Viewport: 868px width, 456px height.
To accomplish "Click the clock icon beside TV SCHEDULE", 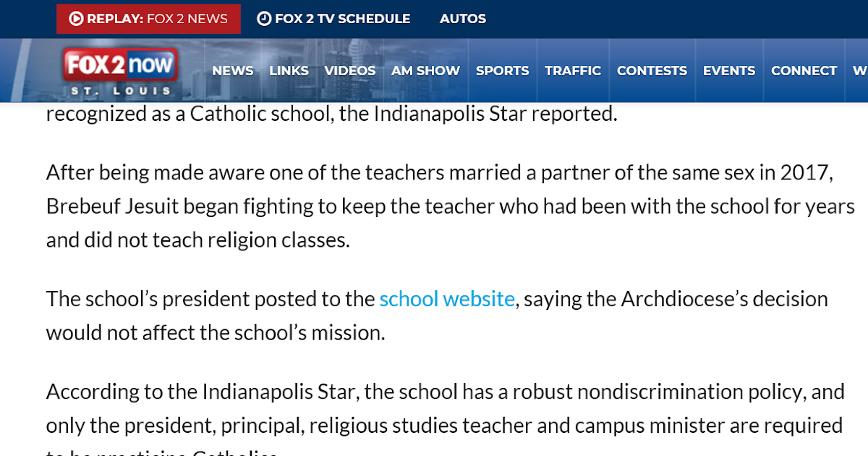I will click(265, 19).
